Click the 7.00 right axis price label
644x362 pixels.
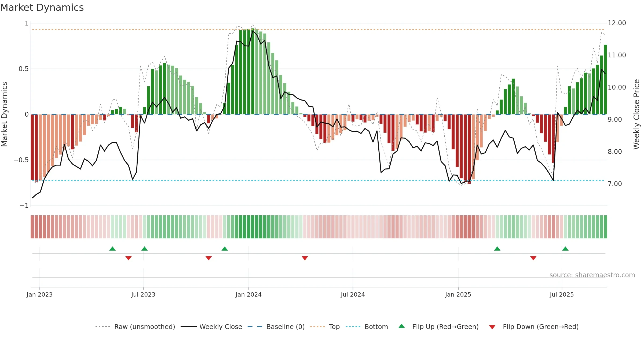pyautogui.click(x=615, y=184)
